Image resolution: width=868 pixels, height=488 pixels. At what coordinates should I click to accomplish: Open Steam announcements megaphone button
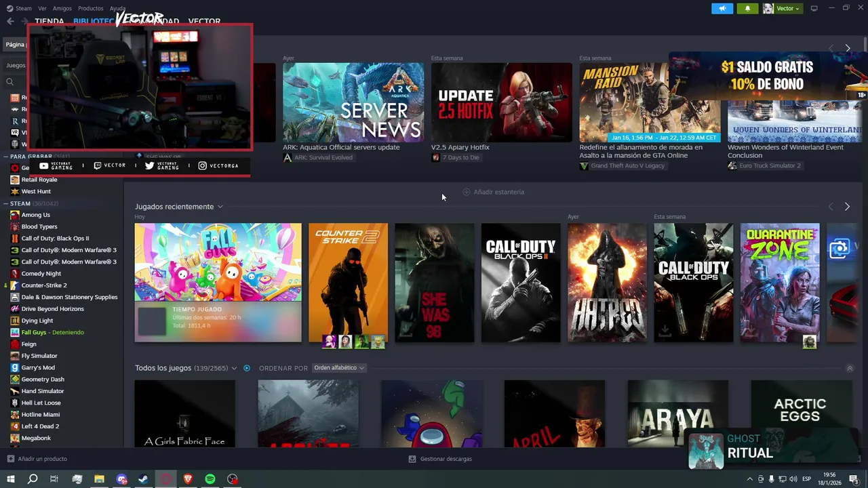[722, 8]
